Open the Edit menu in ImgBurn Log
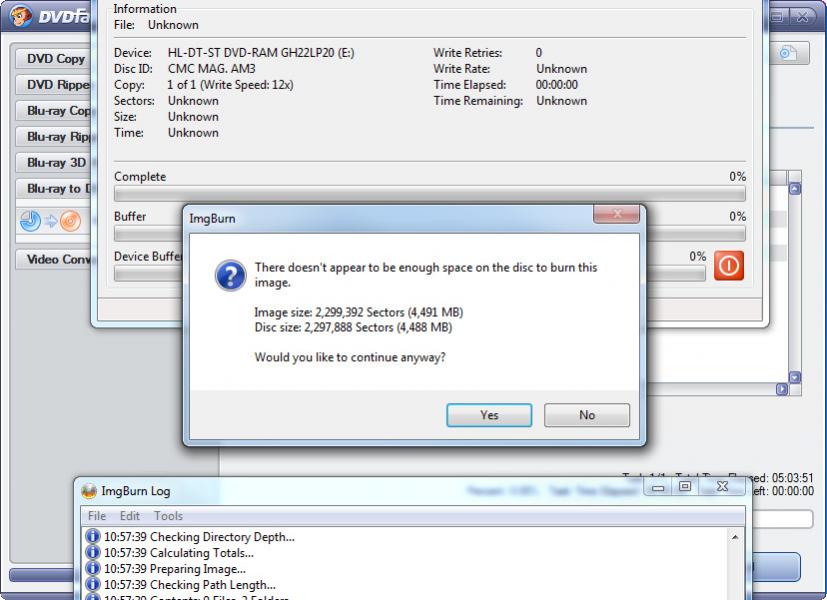Screen dimensions: 827x600 [130, 516]
